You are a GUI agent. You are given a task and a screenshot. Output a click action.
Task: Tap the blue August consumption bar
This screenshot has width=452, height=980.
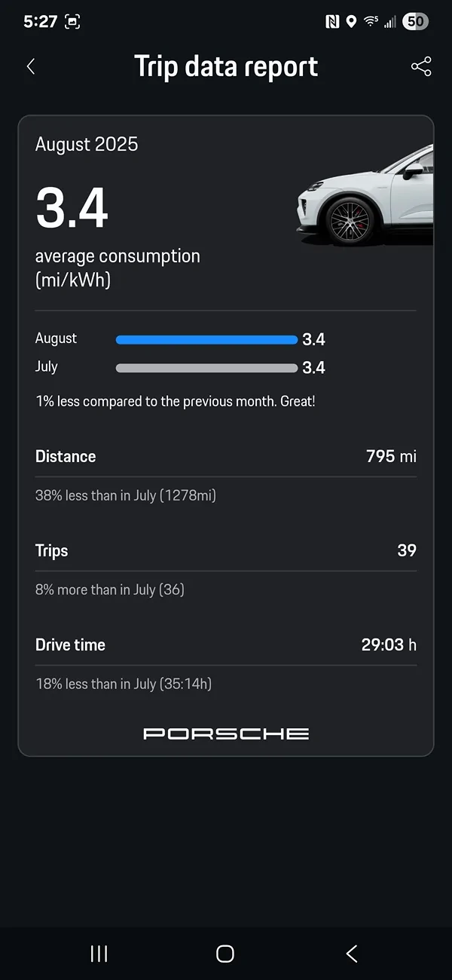(206, 339)
